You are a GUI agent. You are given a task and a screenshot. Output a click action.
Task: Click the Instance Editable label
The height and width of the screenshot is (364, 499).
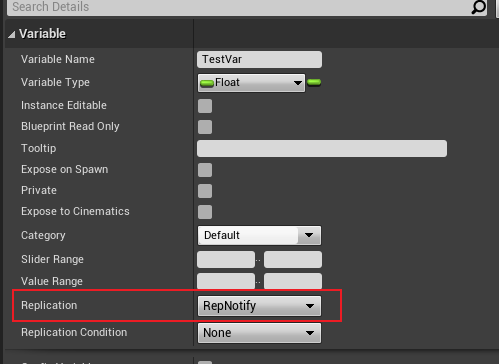[x=64, y=105]
